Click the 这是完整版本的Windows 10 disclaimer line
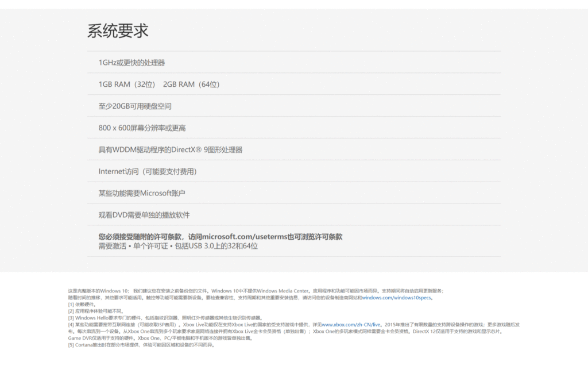This screenshot has height=369, width=588. tap(256, 291)
